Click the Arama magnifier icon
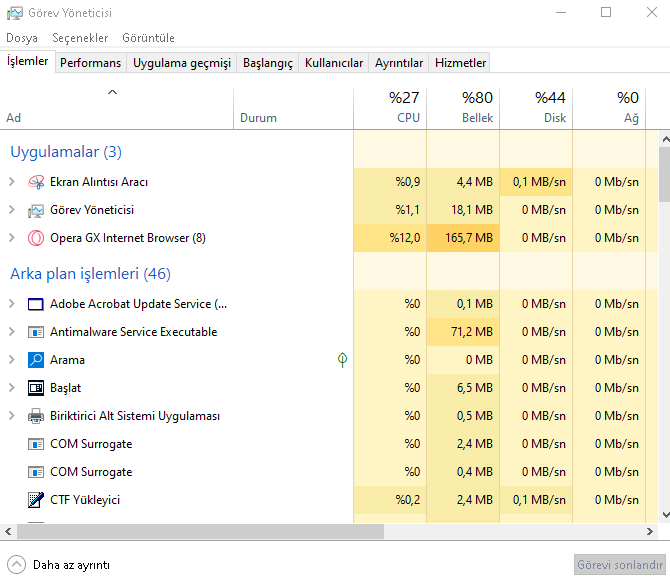This screenshot has width=670, height=587. point(36,360)
